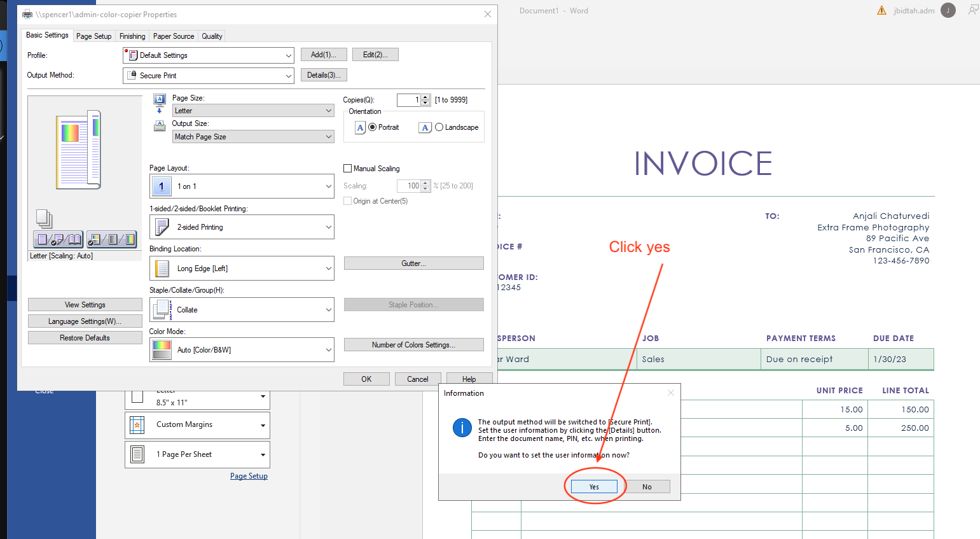The width and height of the screenshot is (980, 539).
Task: Click the Color Mode swatch icon
Action: coord(162,350)
